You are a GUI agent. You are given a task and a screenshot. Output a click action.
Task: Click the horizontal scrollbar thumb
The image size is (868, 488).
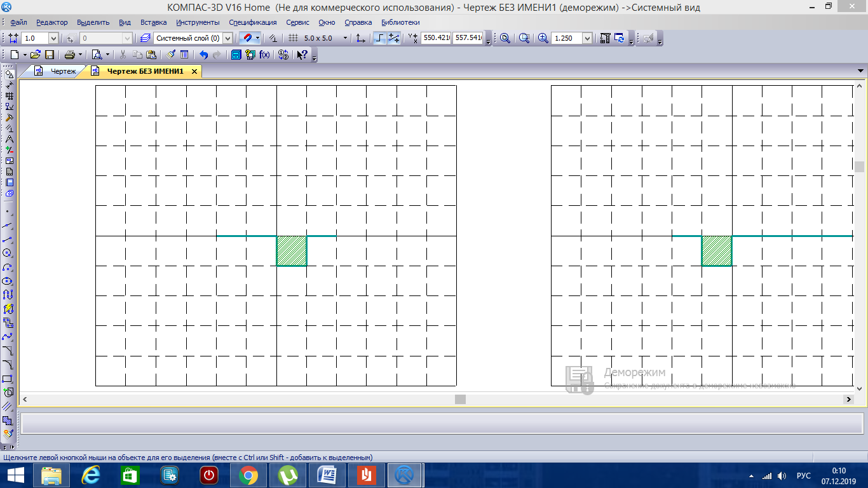click(x=460, y=399)
